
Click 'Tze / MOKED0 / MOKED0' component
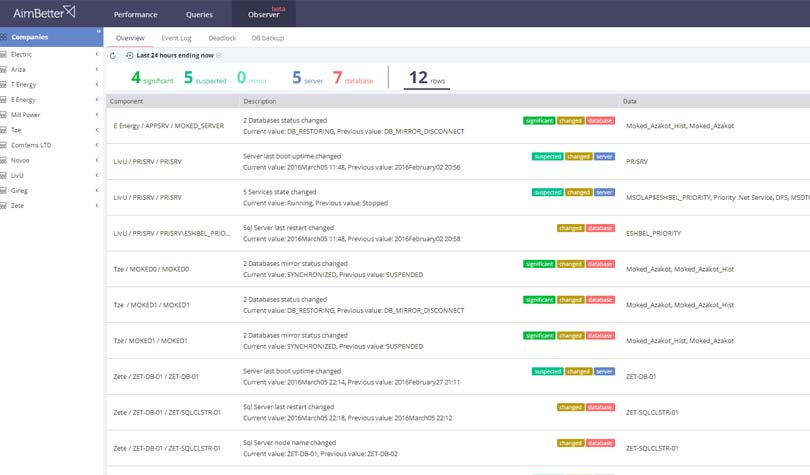click(151, 270)
